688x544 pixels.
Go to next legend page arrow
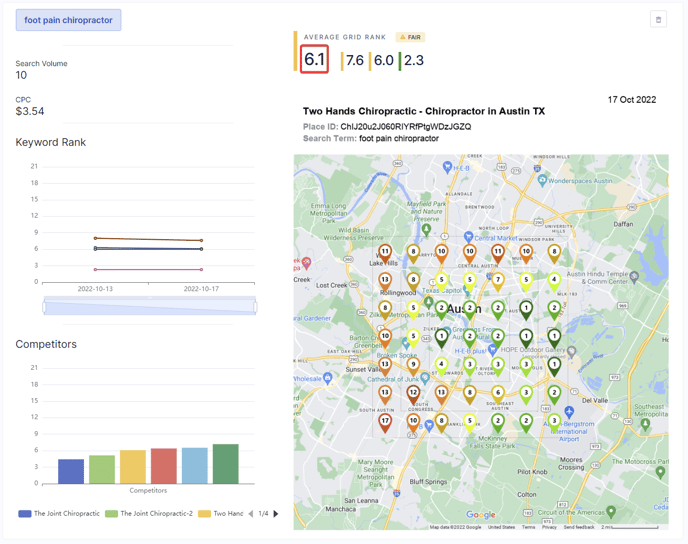[x=276, y=514]
